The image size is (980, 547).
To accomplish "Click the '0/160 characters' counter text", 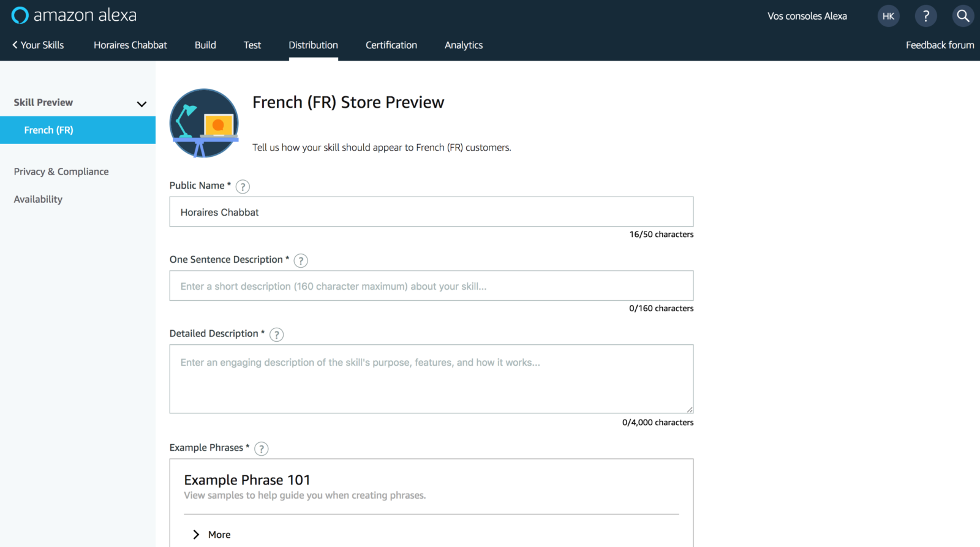I will pyautogui.click(x=661, y=309).
